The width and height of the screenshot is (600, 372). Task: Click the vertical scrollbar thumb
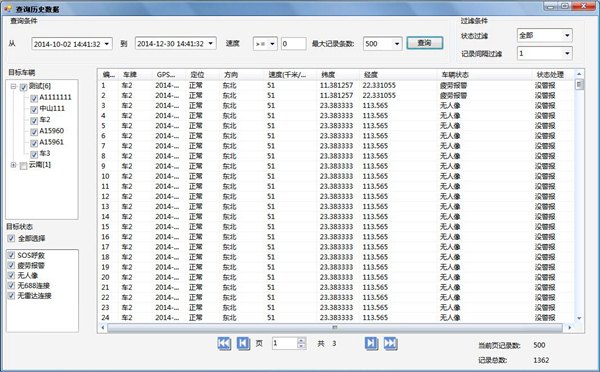coord(579,84)
